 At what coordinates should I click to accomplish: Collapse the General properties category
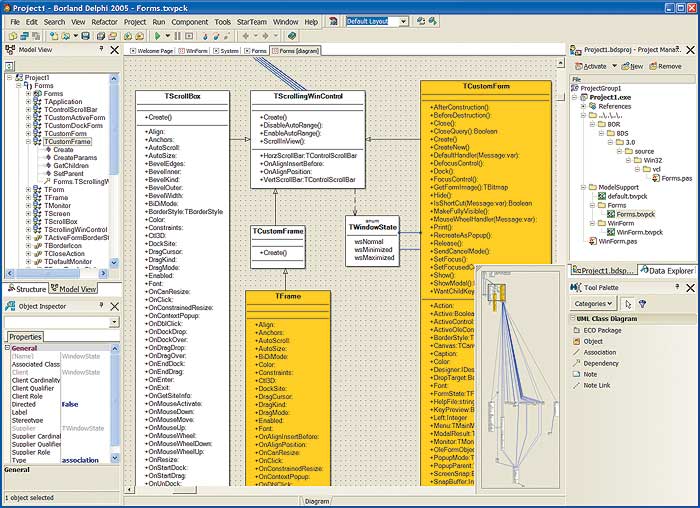point(7,348)
